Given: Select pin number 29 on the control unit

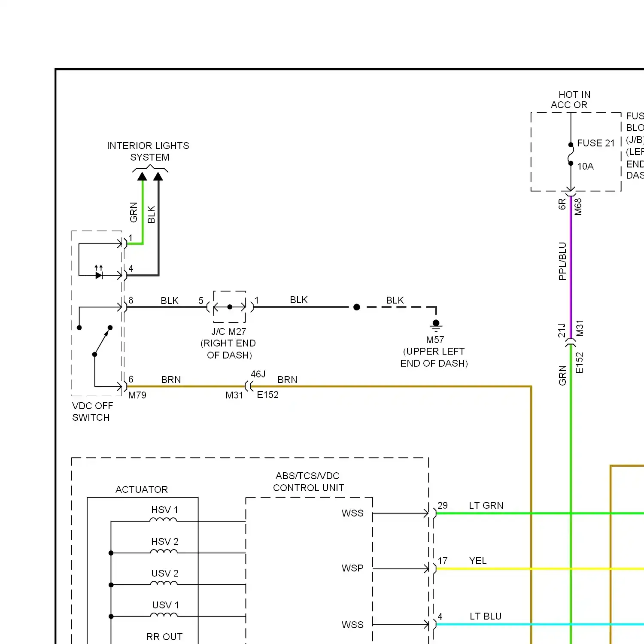Looking at the screenshot, I should [443, 505].
